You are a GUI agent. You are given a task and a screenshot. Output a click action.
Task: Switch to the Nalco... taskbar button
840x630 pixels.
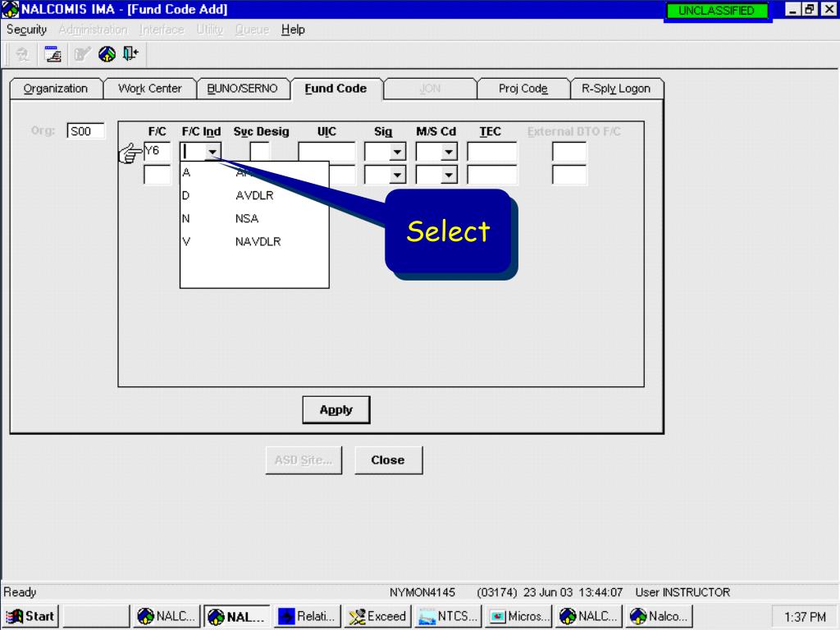(x=660, y=616)
